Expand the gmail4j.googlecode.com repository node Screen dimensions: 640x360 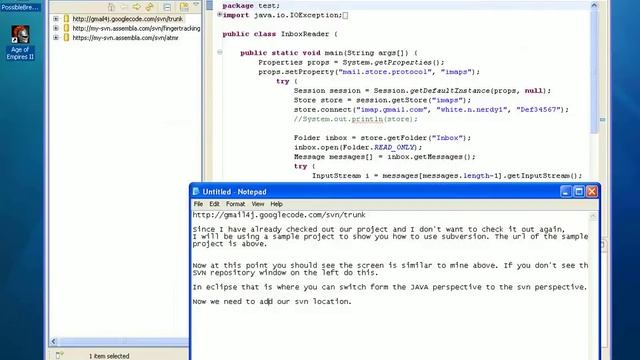(56, 19)
